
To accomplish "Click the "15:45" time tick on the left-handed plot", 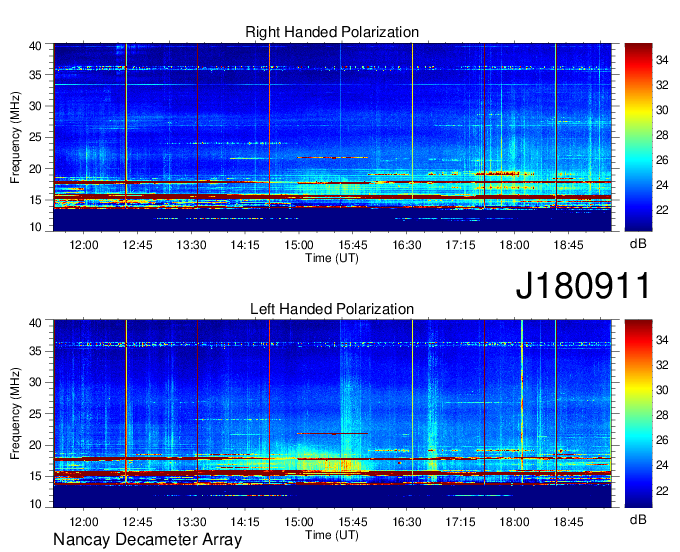I will [353, 522].
